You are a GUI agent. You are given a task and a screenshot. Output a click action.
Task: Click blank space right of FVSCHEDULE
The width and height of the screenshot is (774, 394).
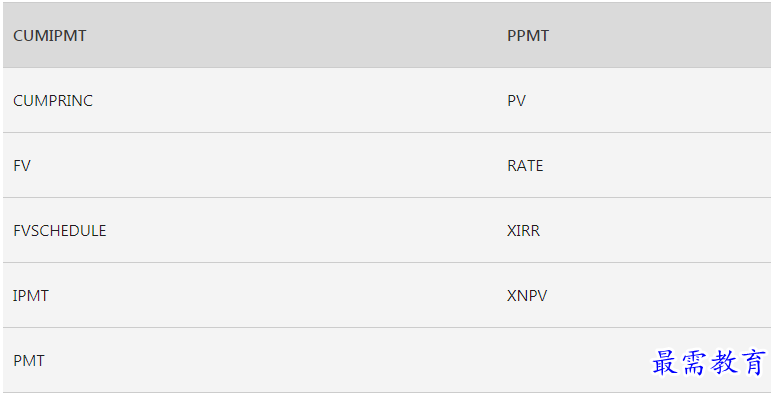pos(303,231)
